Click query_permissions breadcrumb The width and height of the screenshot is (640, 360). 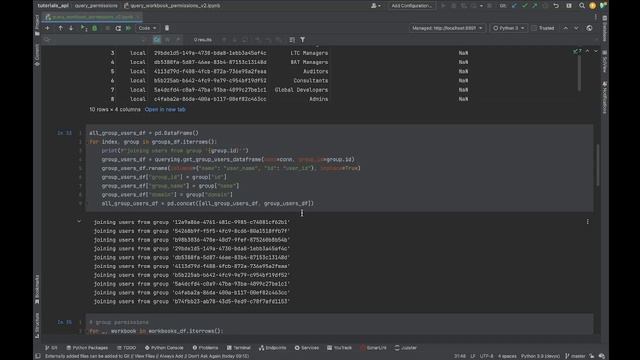96,6
